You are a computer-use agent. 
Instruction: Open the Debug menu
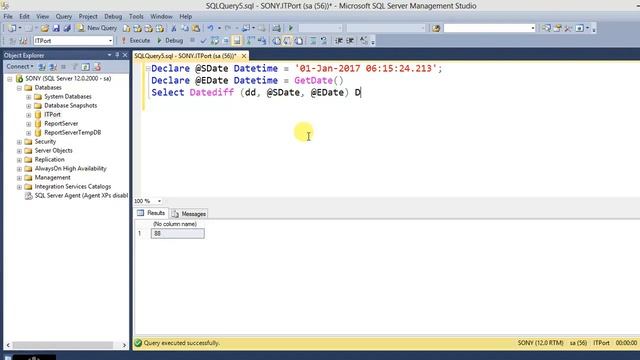pos(113,16)
